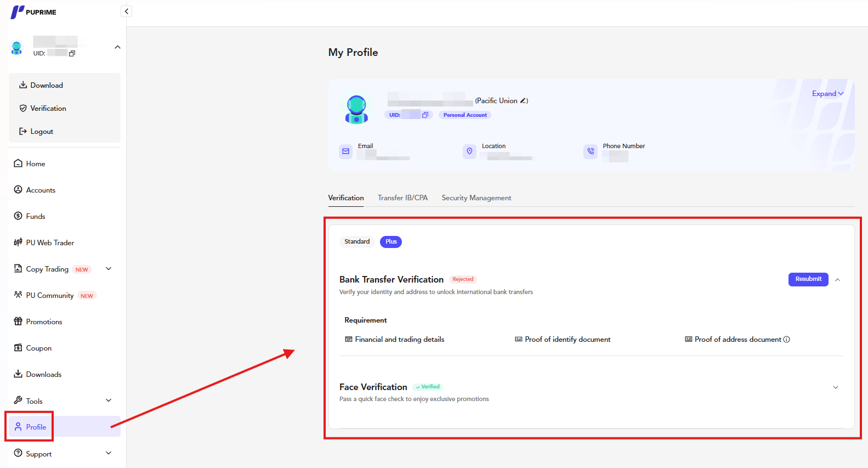Click Download in the account menu
The image size is (868, 468).
(47, 85)
